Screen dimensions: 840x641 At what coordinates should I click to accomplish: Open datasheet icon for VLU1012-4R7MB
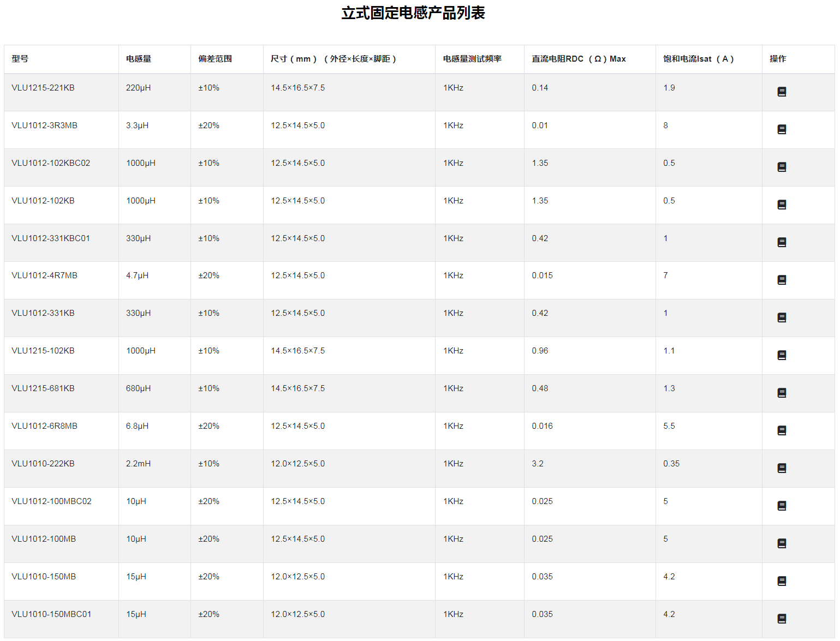pos(782,280)
